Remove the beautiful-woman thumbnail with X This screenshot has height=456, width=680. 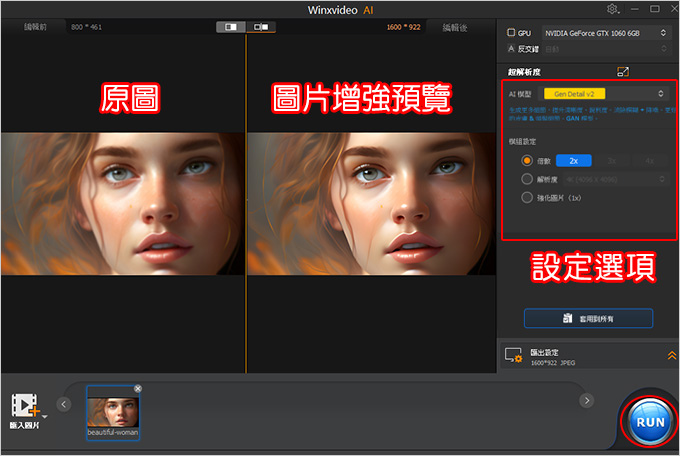(x=137, y=388)
